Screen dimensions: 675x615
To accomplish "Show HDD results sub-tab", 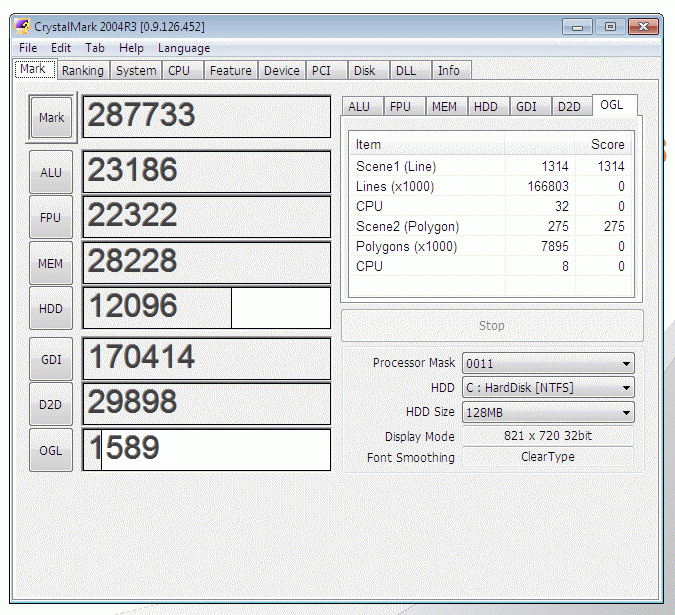I will pos(488,106).
